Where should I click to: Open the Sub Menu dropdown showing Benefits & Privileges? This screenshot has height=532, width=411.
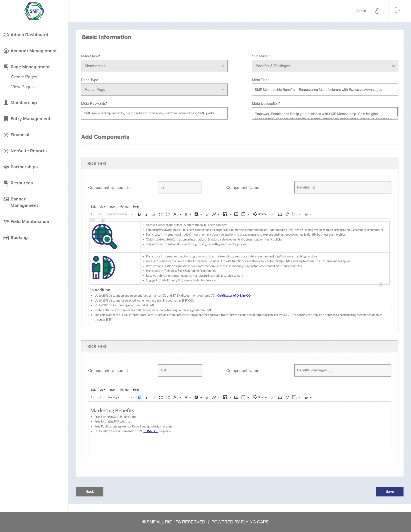(325, 66)
